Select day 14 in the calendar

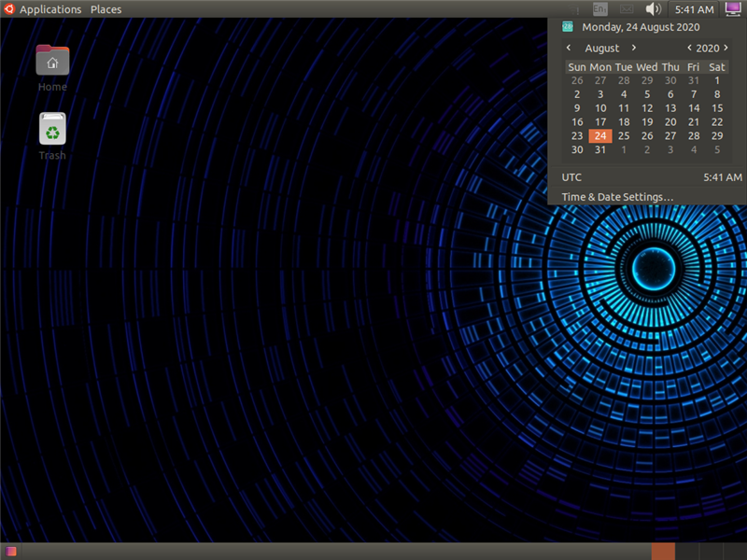click(x=694, y=108)
